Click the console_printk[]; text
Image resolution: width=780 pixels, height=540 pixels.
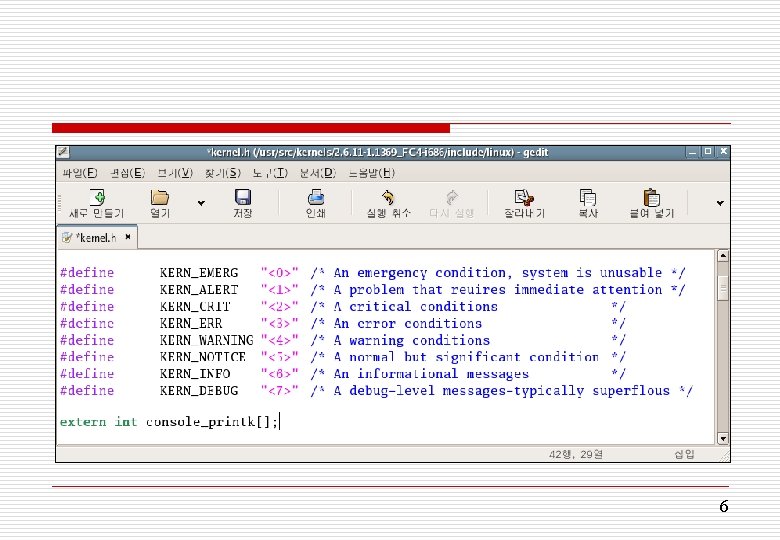[212, 422]
